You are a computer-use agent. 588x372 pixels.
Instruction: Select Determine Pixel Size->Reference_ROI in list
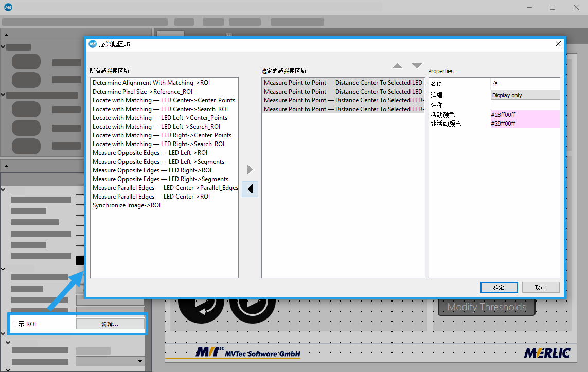(144, 92)
